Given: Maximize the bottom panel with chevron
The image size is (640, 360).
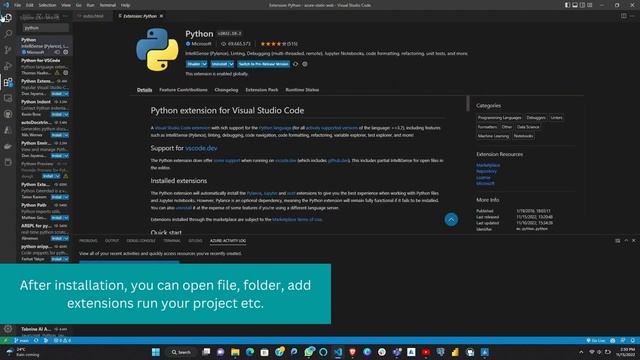Looking at the screenshot, I should [626, 241].
